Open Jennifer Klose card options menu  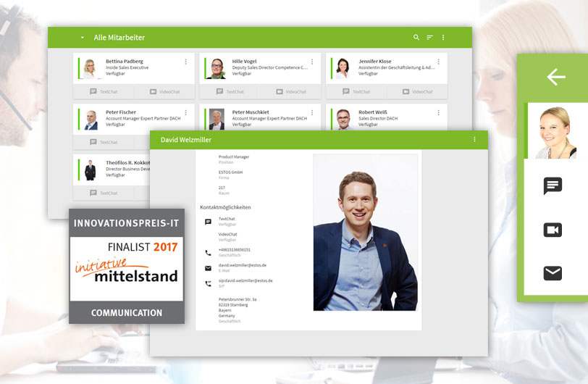coord(438,62)
